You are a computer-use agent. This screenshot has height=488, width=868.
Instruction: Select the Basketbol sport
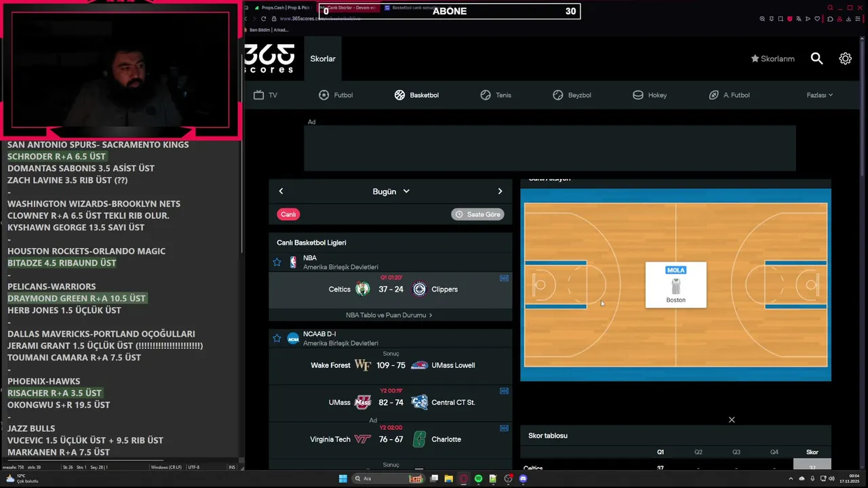[x=416, y=95]
